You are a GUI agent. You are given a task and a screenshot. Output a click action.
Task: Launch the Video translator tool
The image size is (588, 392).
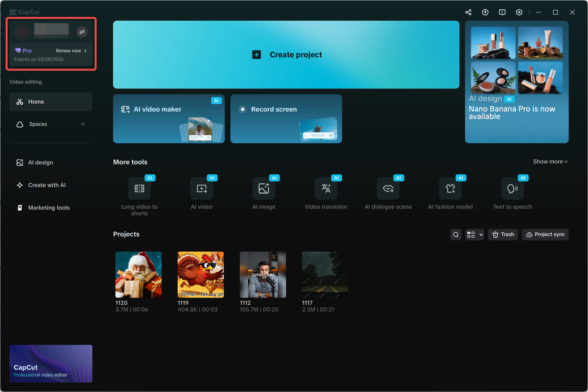click(x=326, y=189)
